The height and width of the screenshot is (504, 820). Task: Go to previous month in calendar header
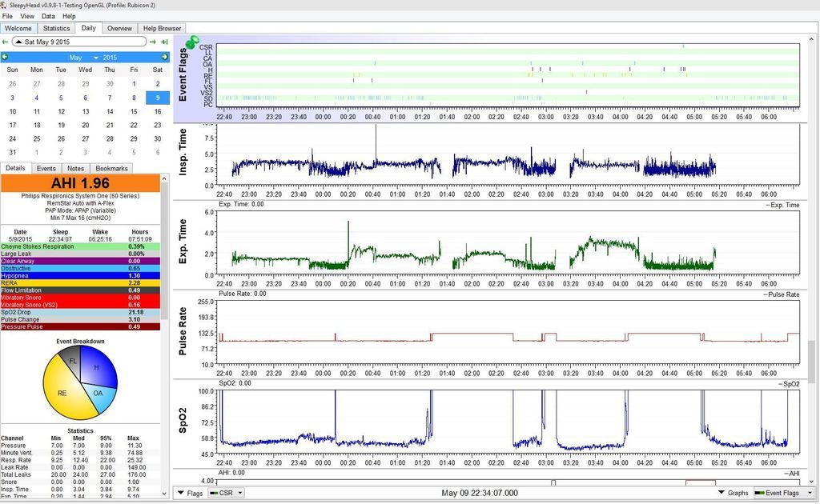click(x=5, y=57)
